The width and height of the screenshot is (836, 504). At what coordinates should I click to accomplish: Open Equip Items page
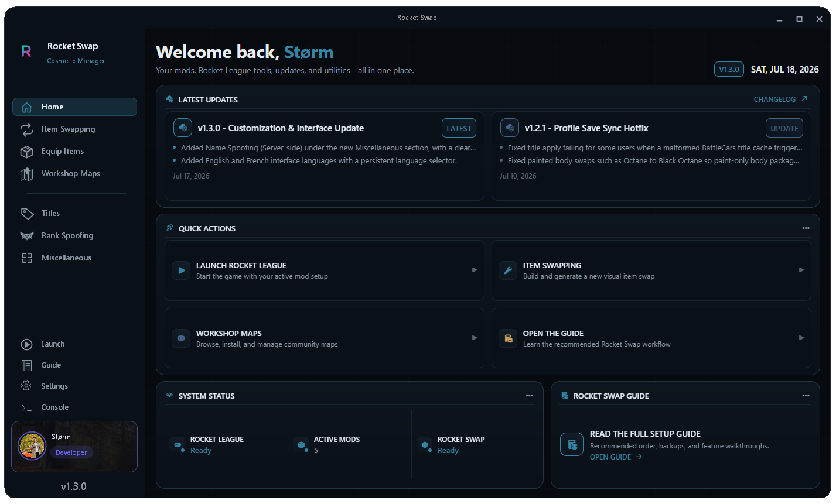[74, 152]
